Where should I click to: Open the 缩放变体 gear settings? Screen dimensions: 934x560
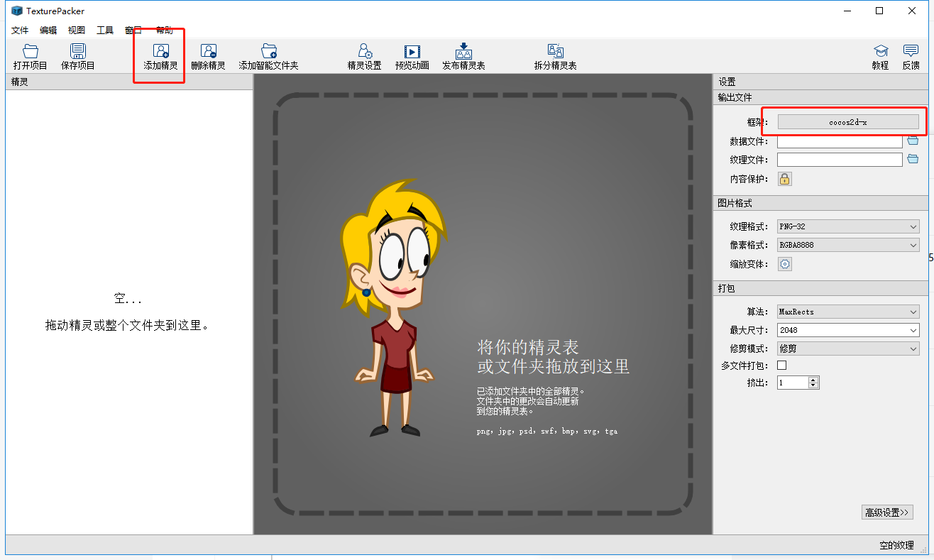[x=784, y=263]
